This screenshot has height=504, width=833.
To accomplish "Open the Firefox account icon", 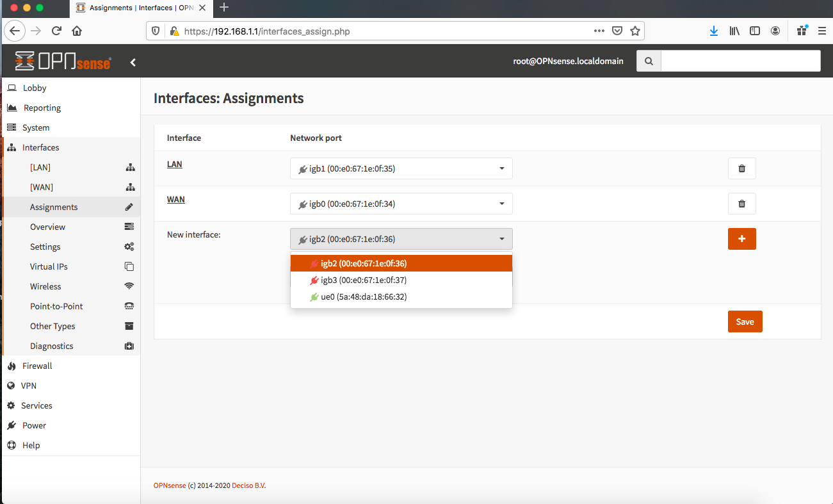I will (x=775, y=31).
